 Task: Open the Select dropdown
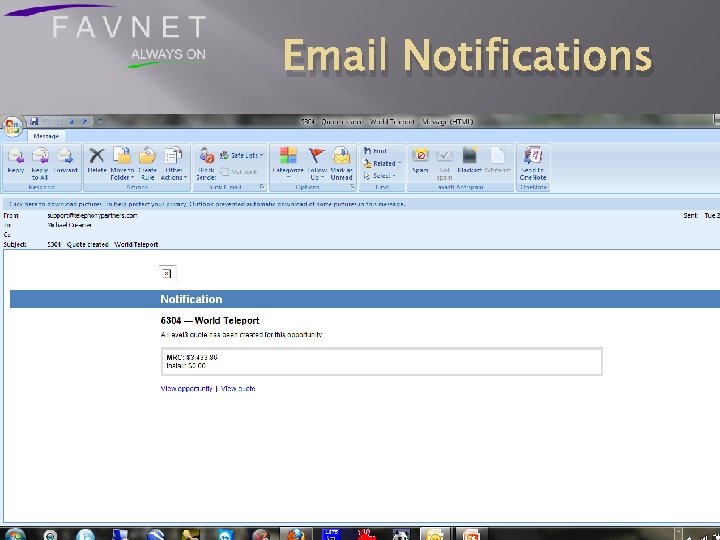(379, 176)
